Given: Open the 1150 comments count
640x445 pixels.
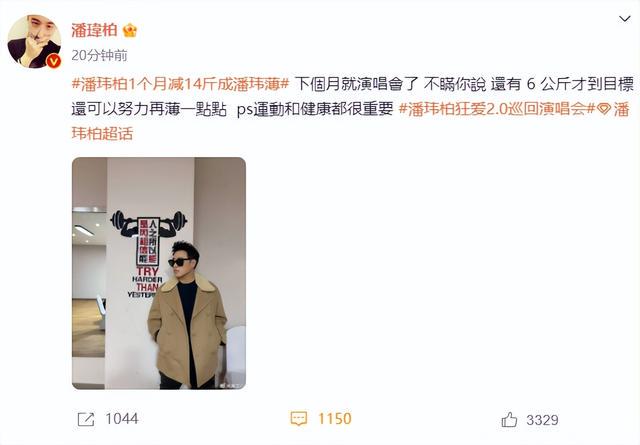Looking at the screenshot, I should click(335, 419).
